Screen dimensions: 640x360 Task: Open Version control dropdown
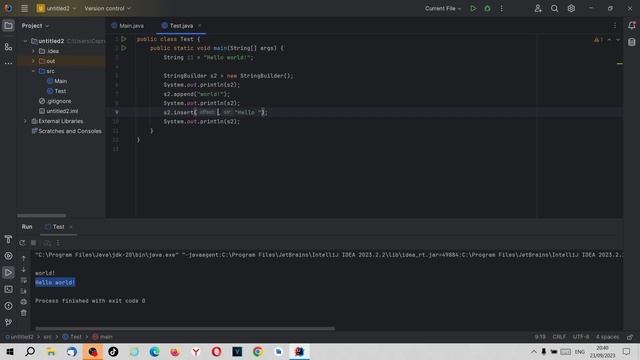coord(107,8)
